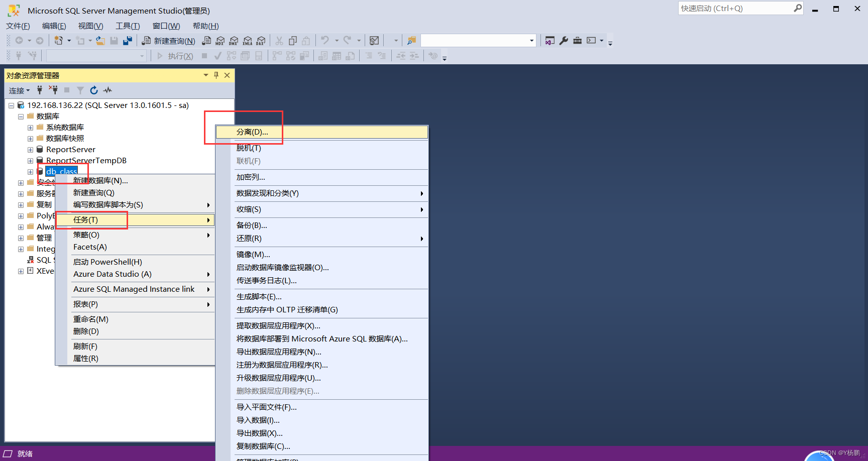Viewport: 868px width, 461px height.
Task: Click the Visual Studio window icon
Action: 550,41
